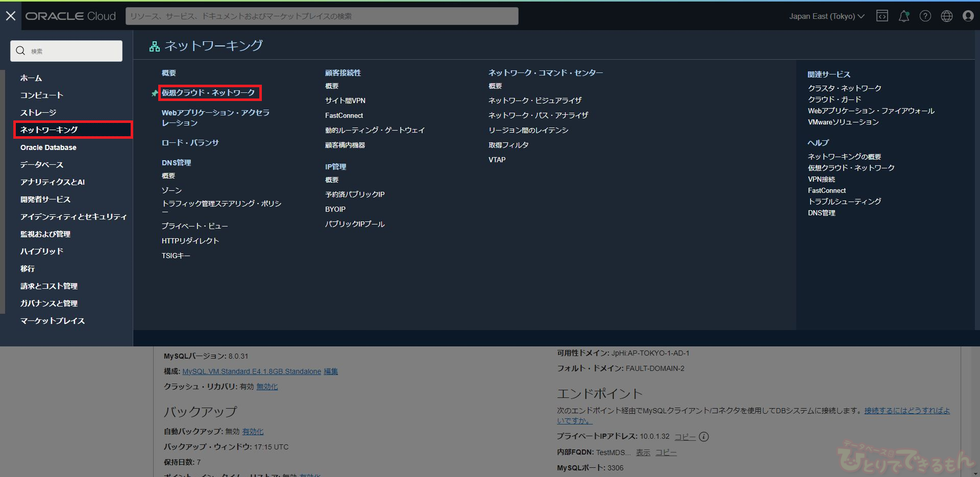Screen dimensions: 980x477
Task: Click the pin icon beside 仮想クラウド・ネットワーク
Action: coord(155,93)
